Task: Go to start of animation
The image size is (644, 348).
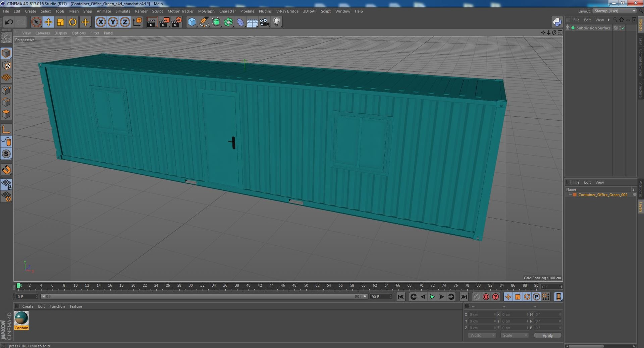Action: 400,297
